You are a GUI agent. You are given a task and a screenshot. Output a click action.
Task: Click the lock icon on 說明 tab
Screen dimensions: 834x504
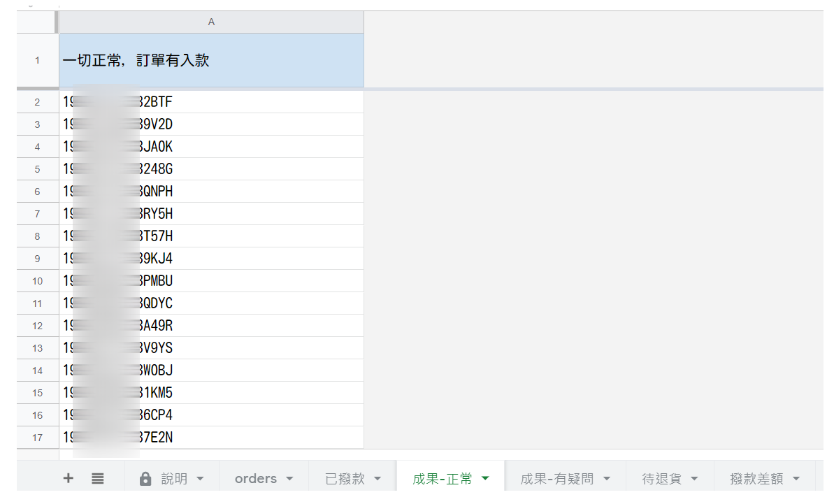145,479
